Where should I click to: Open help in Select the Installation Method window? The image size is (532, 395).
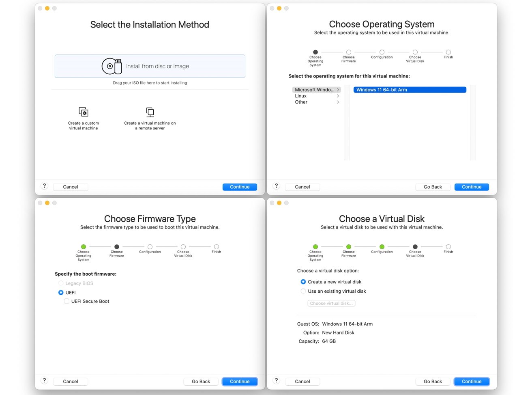point(45,186)
